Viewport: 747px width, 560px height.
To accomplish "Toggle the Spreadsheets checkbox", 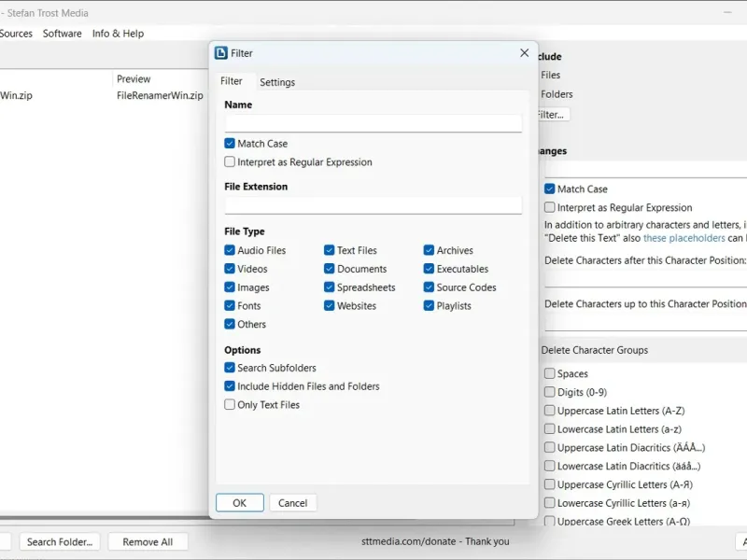I will 330,287.
